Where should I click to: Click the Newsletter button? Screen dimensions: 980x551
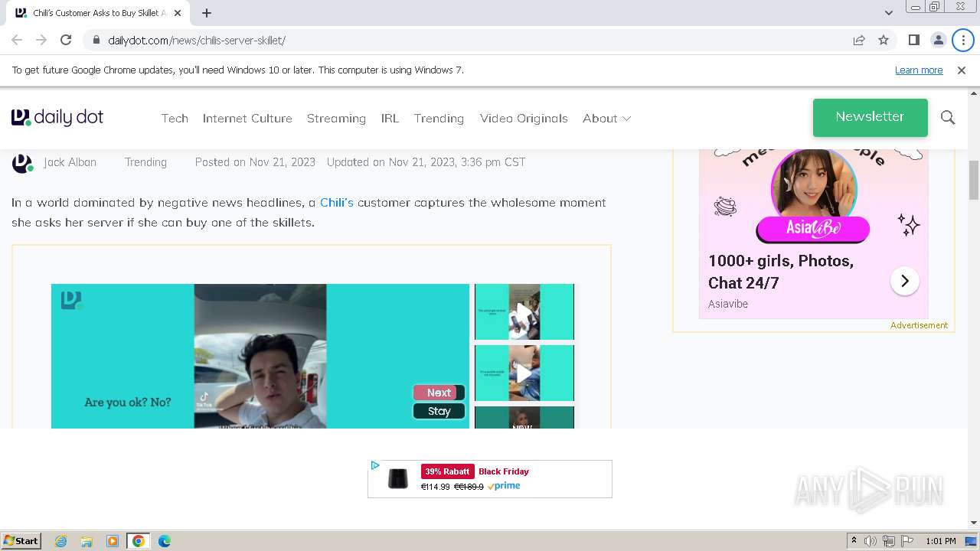pos(870,117)
